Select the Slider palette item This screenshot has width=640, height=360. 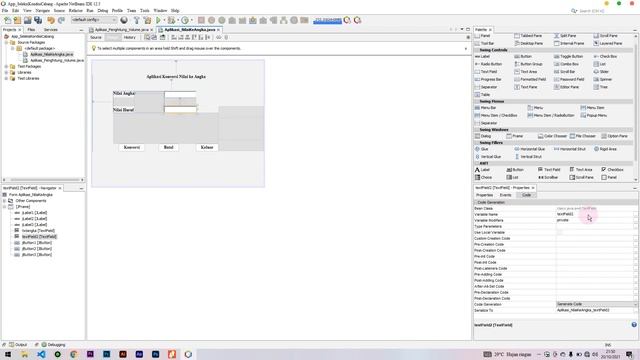pyautogui.click(x=602, y=71)
